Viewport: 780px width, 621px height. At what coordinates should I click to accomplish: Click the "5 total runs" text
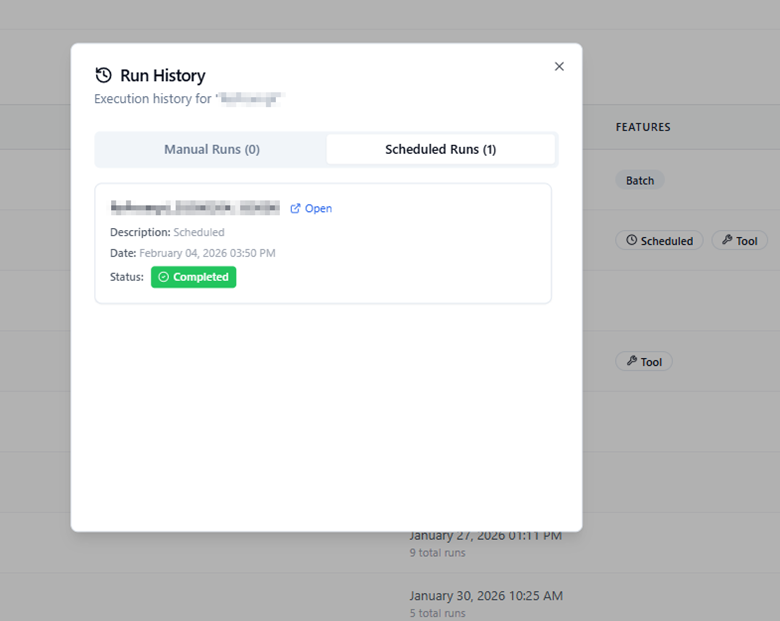(x=437, y=613)
